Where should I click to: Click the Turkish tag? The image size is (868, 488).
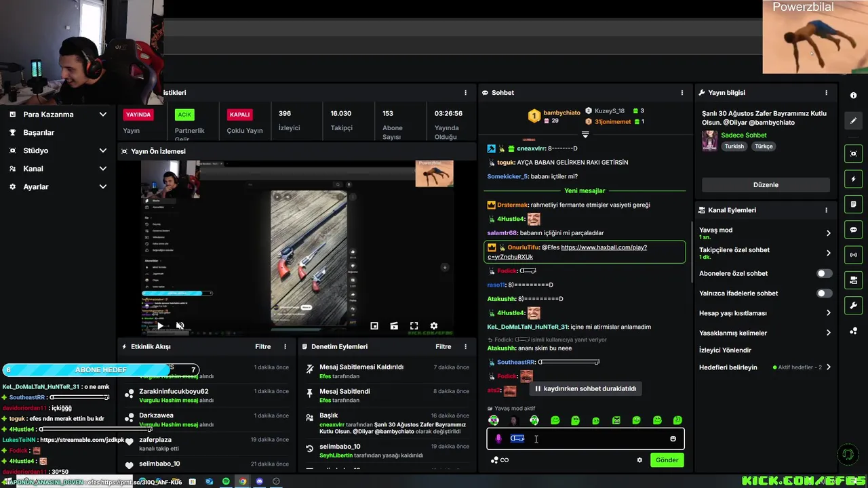734,146
